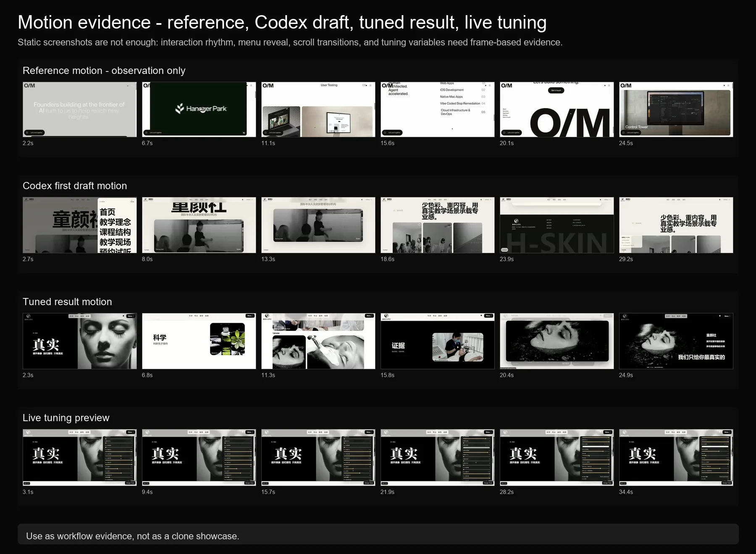Click the 'Motion evidence' page title
The image size is (756, 554).
coord(282,22)
